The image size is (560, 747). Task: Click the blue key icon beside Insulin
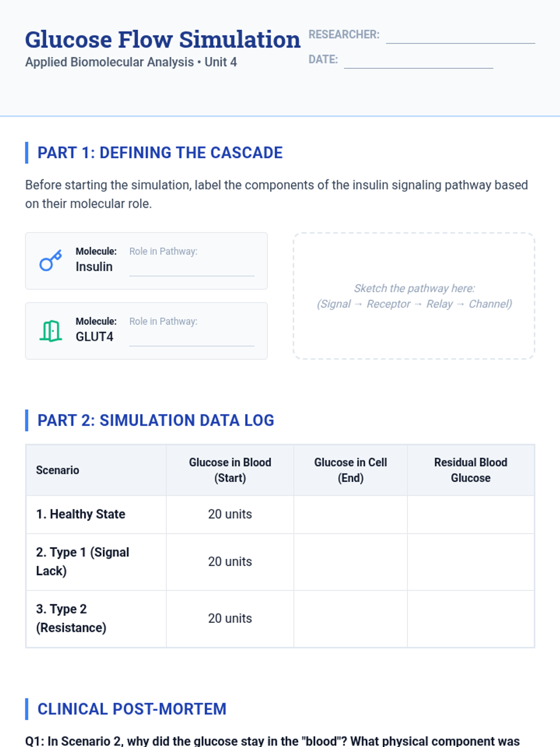tap(50, 261)
